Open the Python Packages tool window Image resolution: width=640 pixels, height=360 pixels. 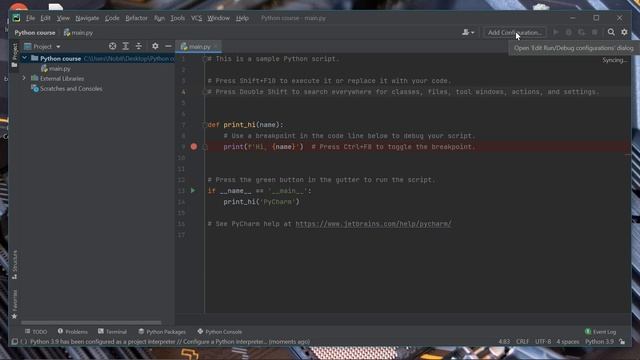[162, 332]
